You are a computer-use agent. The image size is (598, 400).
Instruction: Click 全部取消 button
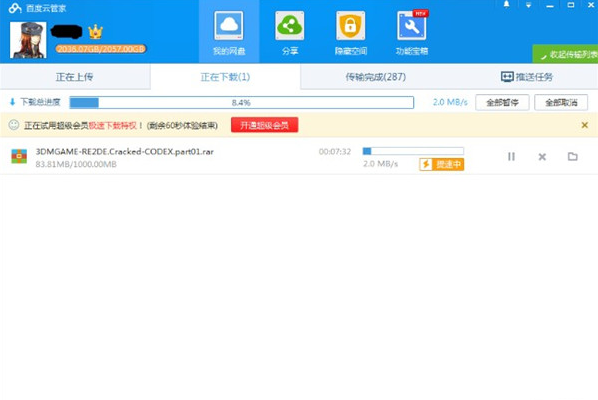click(x=561, y=103)
